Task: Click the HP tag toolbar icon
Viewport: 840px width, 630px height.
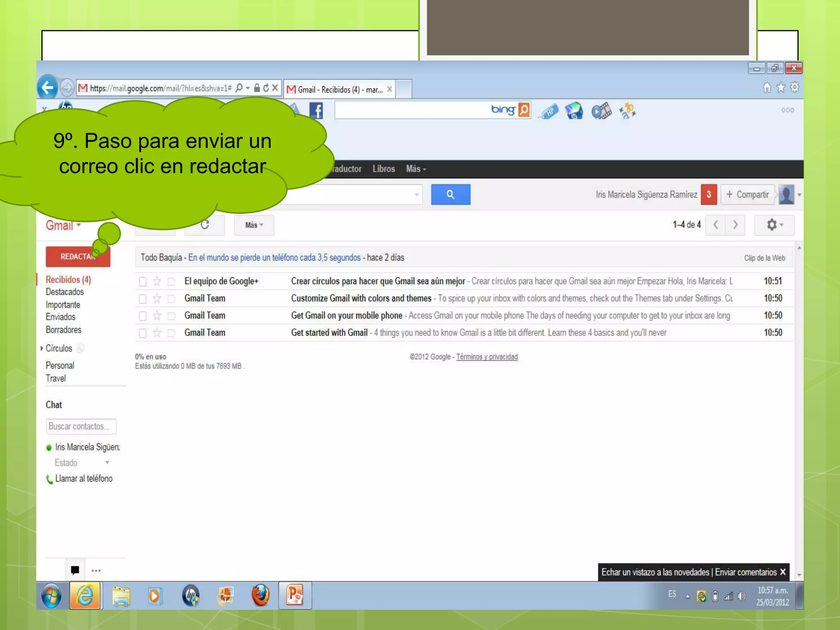Action: click(x=549, y=111)
